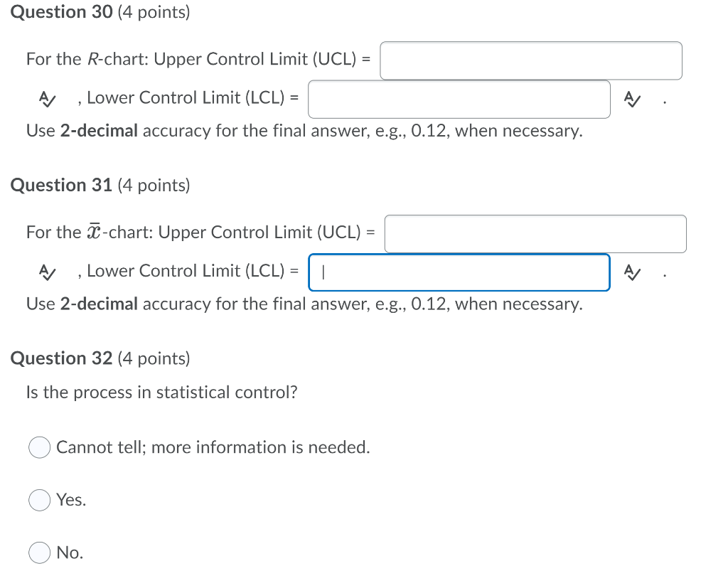This screenshot has width=728, height=571.
Task: Select the "Cannot tell; more information is needed" option
Action: (x=39, y=447)
